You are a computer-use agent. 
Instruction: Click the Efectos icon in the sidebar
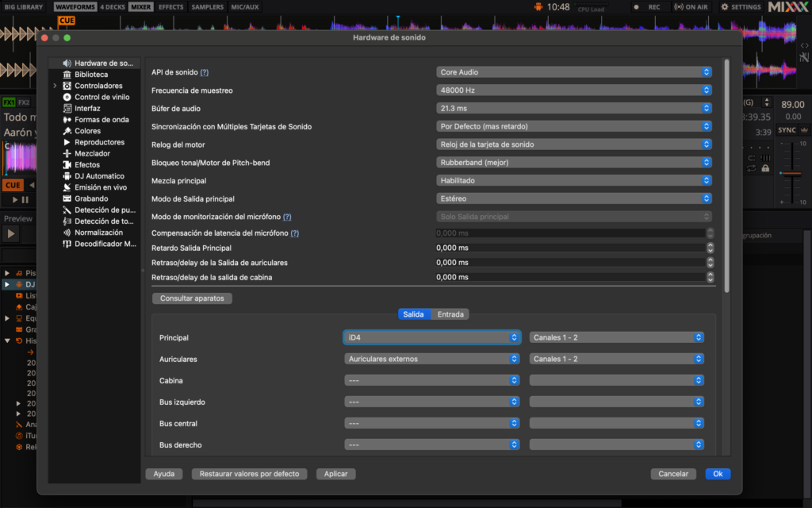(67, 165)
